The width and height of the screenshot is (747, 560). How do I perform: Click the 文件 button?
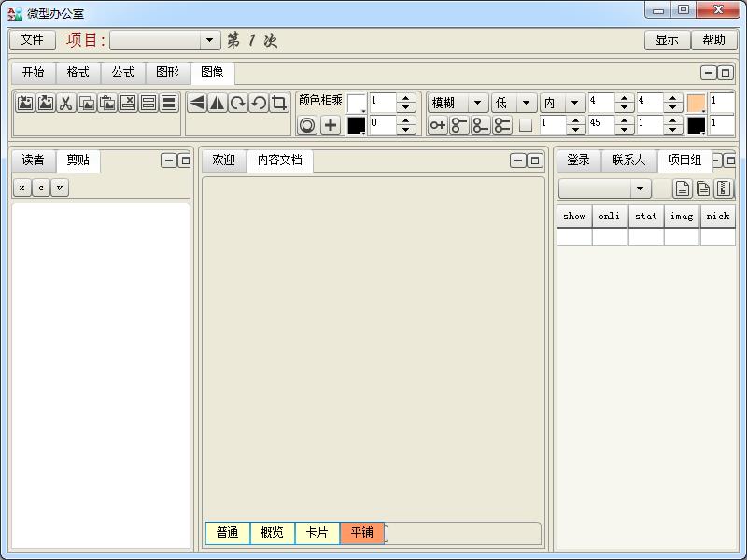coord(33,40)
